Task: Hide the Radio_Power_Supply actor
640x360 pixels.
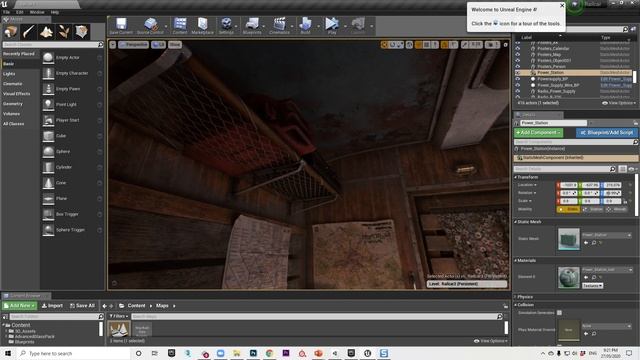Action: click(x=518, y=91)
